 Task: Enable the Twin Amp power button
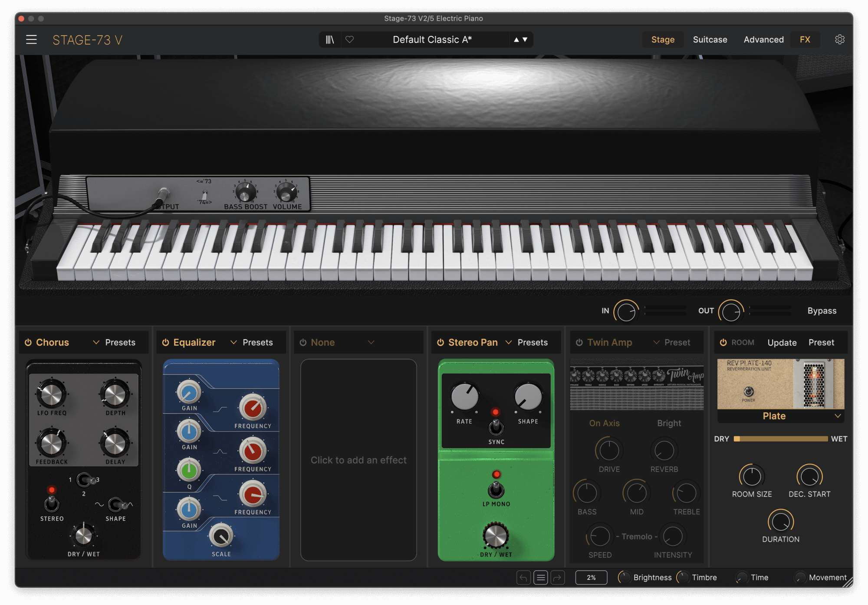tap(579, 342)
